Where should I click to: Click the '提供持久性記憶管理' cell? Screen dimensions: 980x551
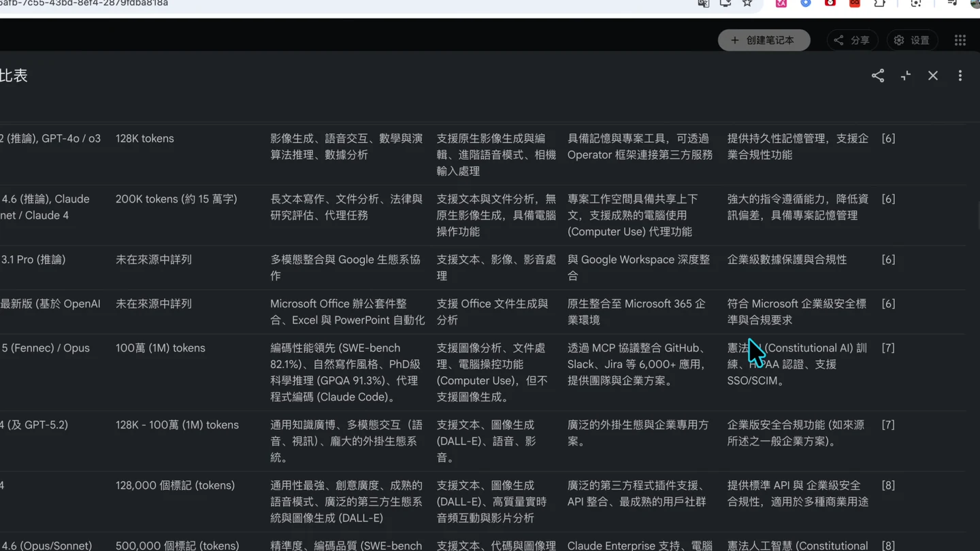pos(798,146)
